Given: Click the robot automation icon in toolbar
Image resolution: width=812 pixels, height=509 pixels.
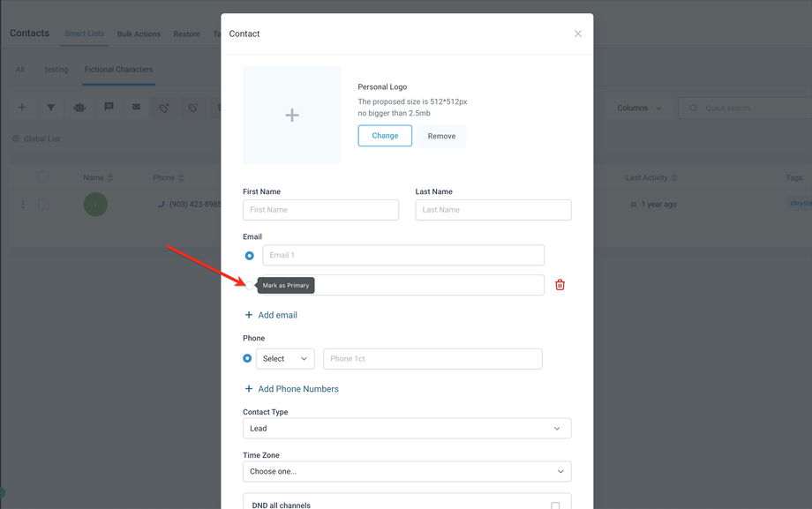Looking at the screenshot, I should (x=79, y=108).
